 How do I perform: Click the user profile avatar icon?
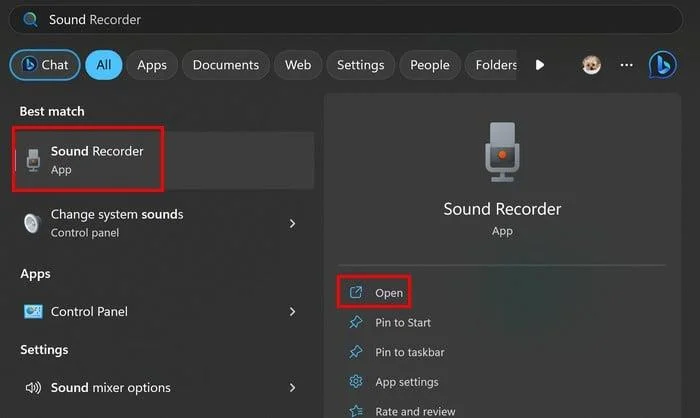(x=592, y=65)
